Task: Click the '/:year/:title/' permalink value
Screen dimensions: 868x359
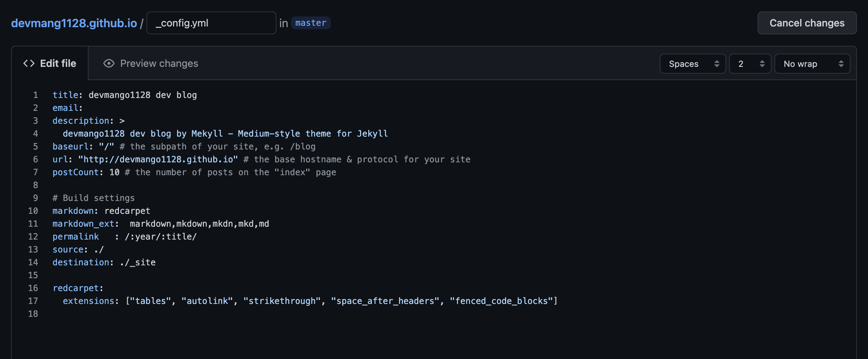Action: [x=161, y=236]
